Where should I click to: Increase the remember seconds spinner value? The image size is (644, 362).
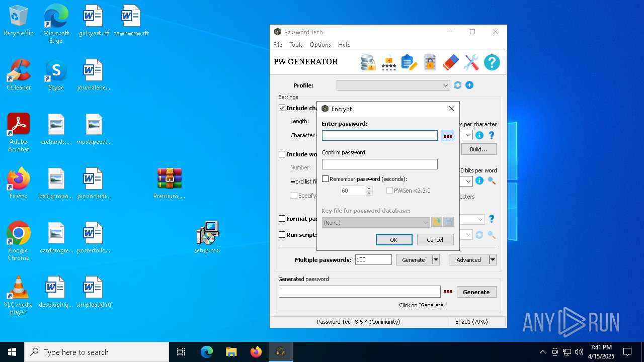pyautogui.click(x=369, y=189)
